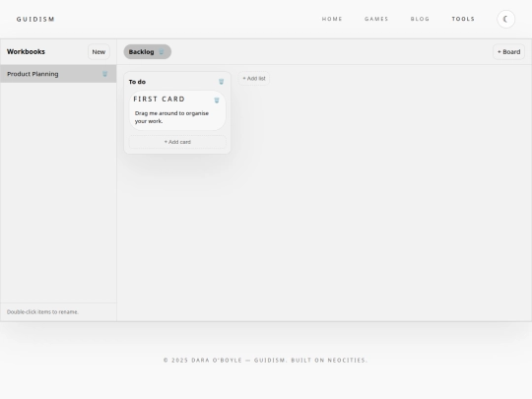The height and width of the screenshot is (399, 532).
Task: Toggle dark mode with the moon icon
Action: pos(505,19)
